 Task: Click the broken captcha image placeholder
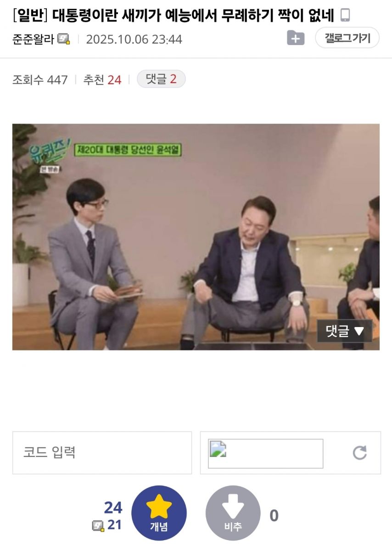[265, 453]
